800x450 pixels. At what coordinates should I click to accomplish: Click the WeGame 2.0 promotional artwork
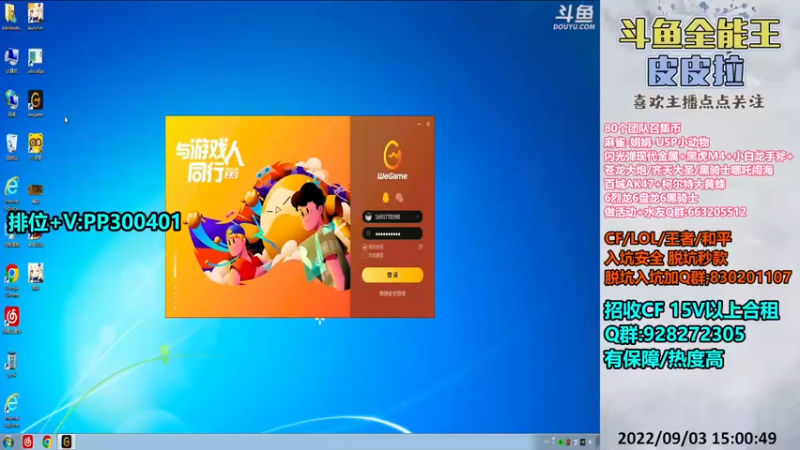258,217
